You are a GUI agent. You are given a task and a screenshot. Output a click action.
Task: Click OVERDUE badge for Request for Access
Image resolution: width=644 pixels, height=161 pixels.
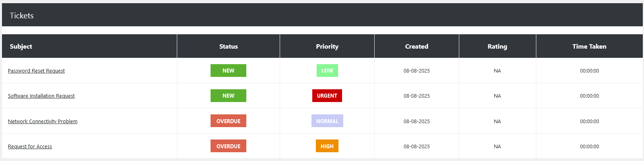[228, 146]
